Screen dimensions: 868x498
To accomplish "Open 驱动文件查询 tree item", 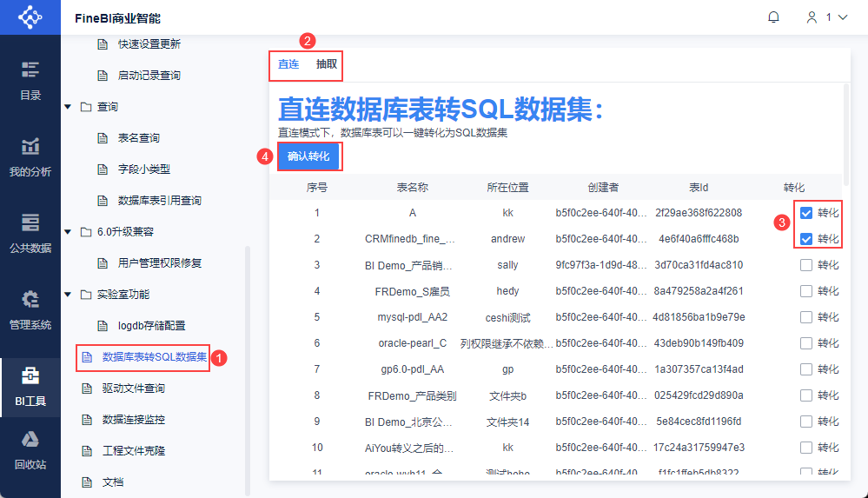I will point(134,388).
